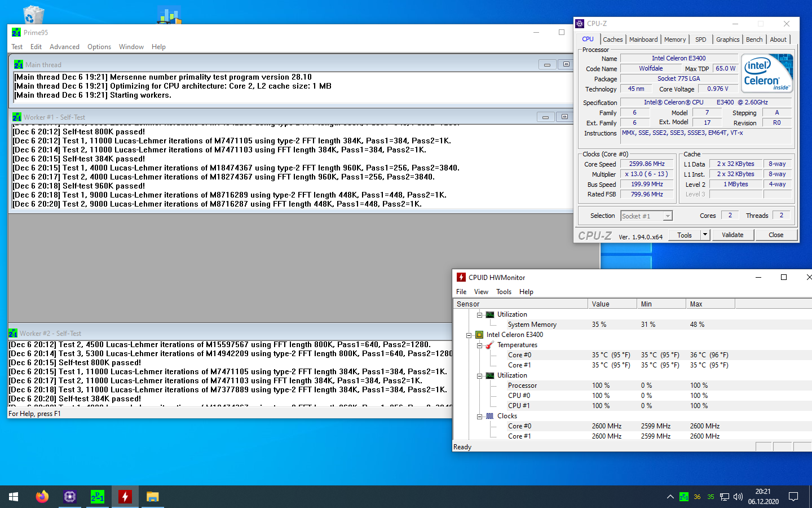Open the Tools dropdown arrow in CPU-Z
This screenshot has width=812, height=508.
coord(705,235)
